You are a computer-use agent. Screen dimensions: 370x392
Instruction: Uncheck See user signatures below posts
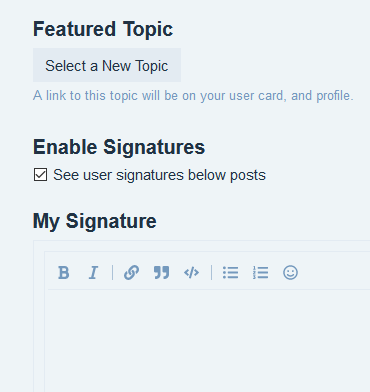click(x=40, y=175)
